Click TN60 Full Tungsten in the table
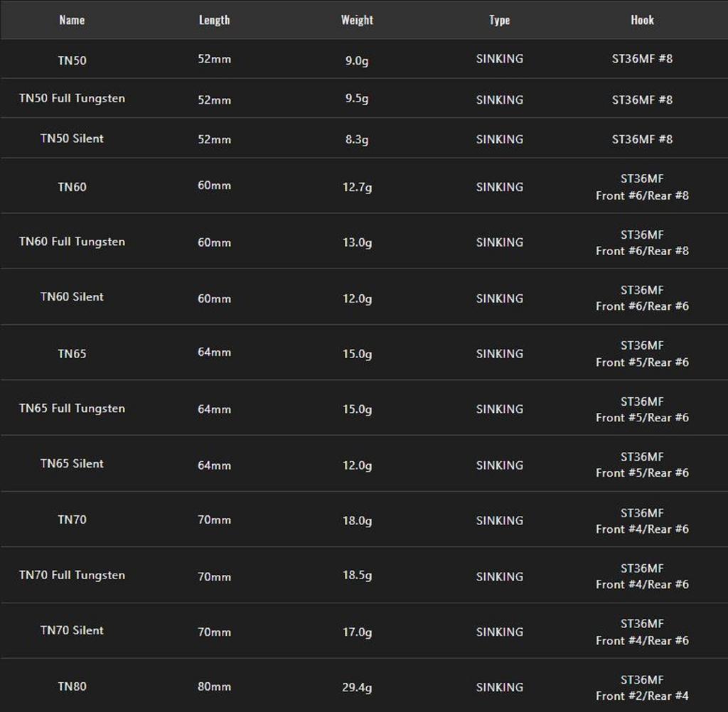The width and height of the screenshot is (728, 712). tap(72, 242)
